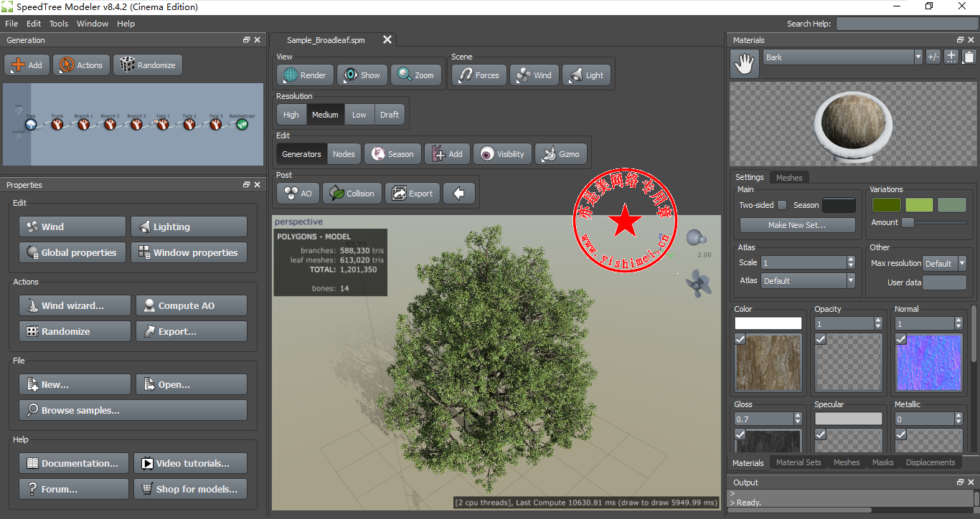This screenshot has width=980, height=519.
Task: Select the Twig 2 generator node
Action: (x=189, y=125)
